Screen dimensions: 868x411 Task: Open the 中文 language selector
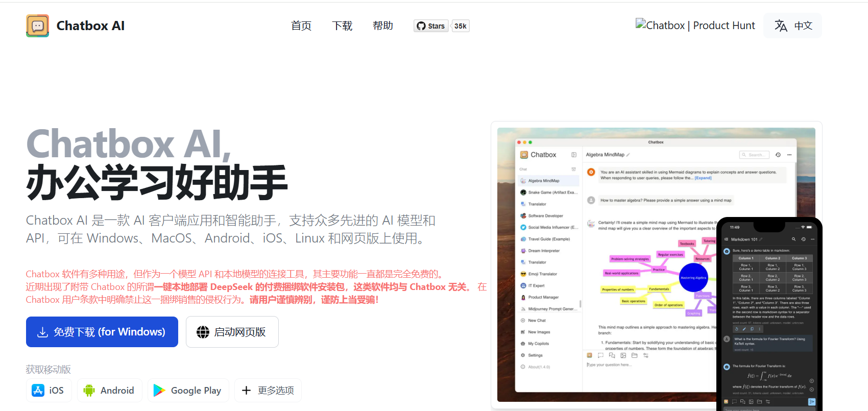click(792, 26)
